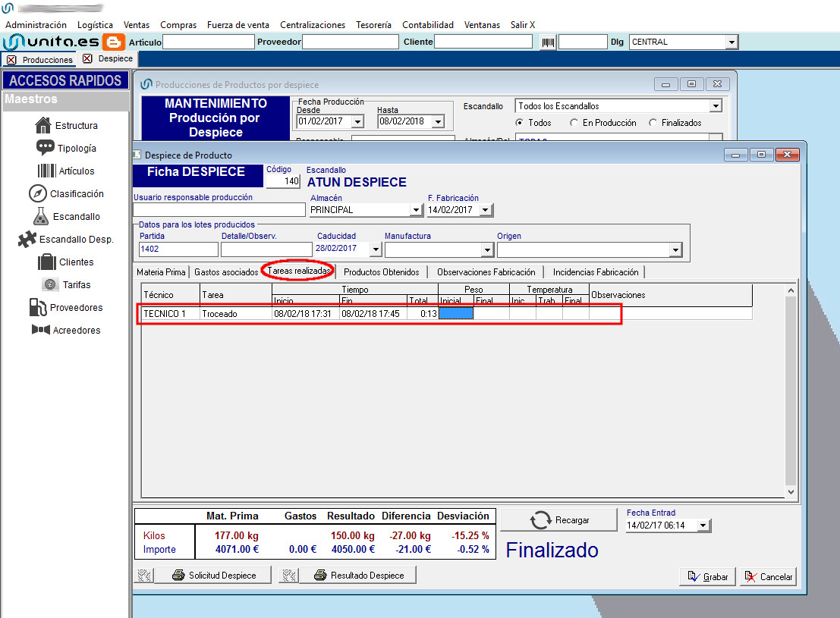Select highlighted Peso Inicial cell of TECNICO 1
This screenshot has height=618, width=840.
coord(456,313)
